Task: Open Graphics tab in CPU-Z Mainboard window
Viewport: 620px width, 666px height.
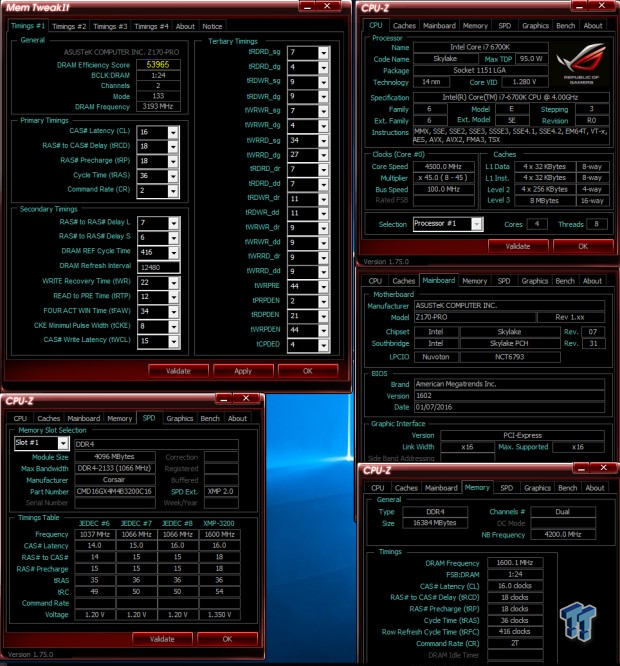Action: [535, 281]
